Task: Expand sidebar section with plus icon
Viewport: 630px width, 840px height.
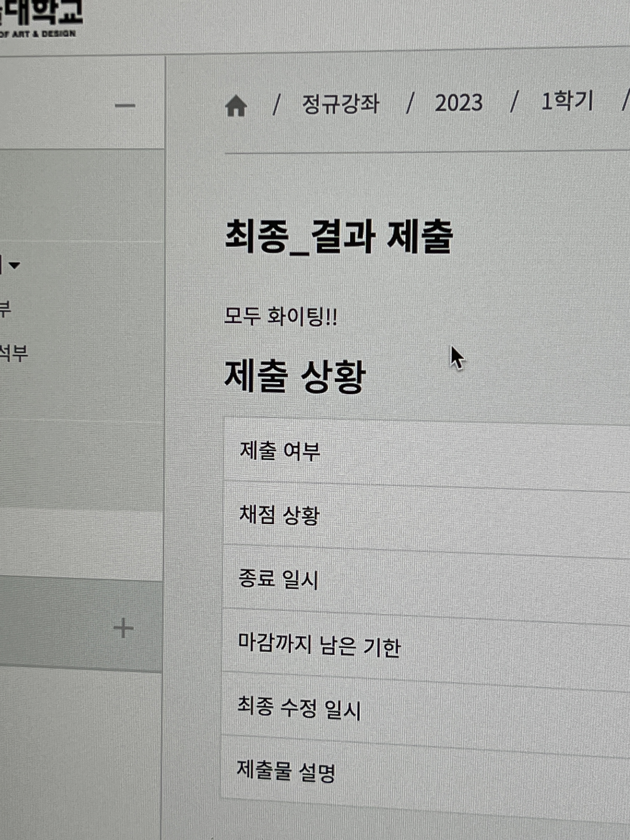Action: point(123,629)
